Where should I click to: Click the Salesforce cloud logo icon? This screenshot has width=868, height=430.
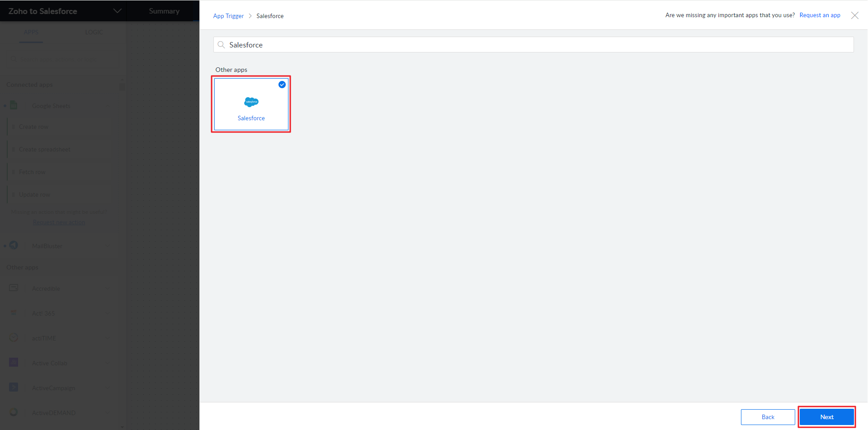251,102
